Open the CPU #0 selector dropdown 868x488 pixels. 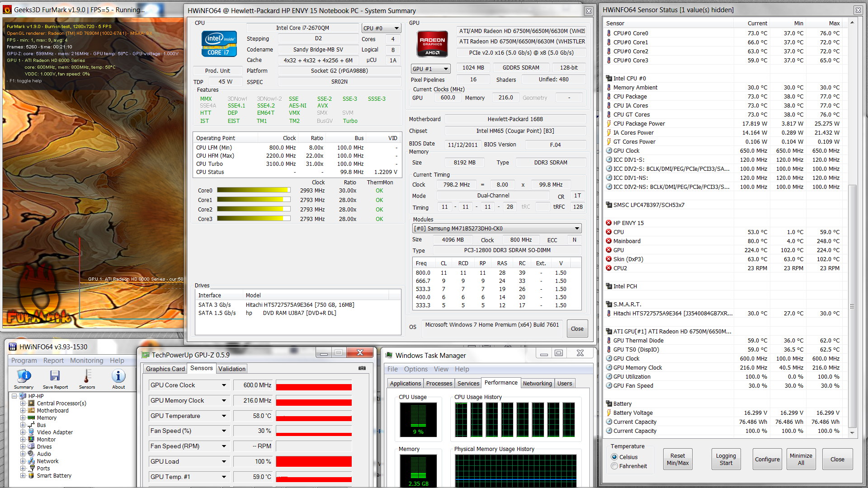tap(381, 28)
